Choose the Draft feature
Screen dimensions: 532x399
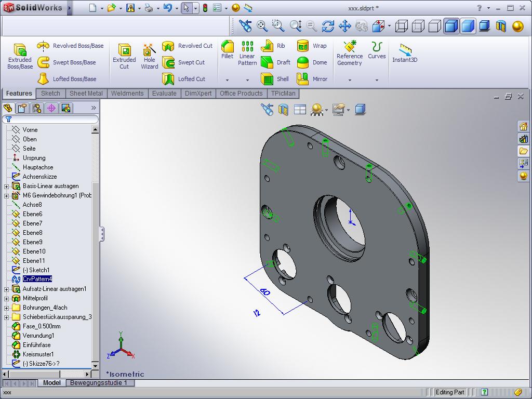275,62
